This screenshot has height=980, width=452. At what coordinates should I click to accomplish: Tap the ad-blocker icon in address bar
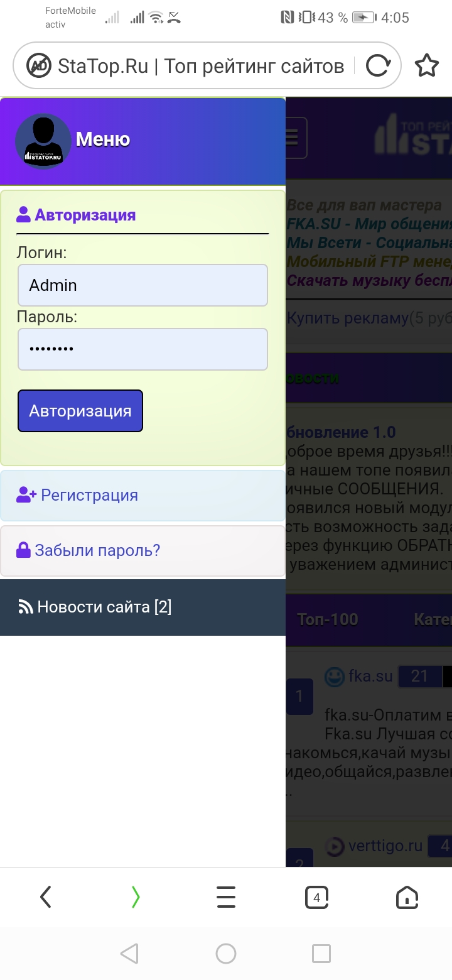coord(39,65)
